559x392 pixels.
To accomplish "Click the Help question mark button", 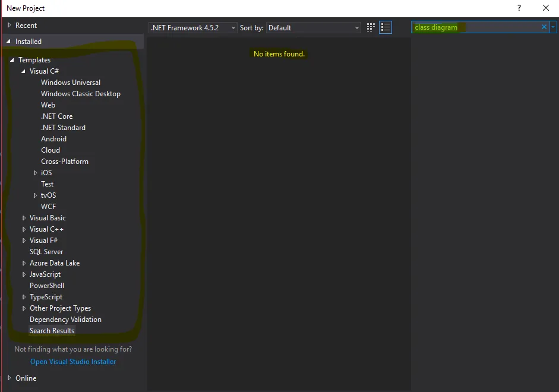I will [x=519, y=8].
